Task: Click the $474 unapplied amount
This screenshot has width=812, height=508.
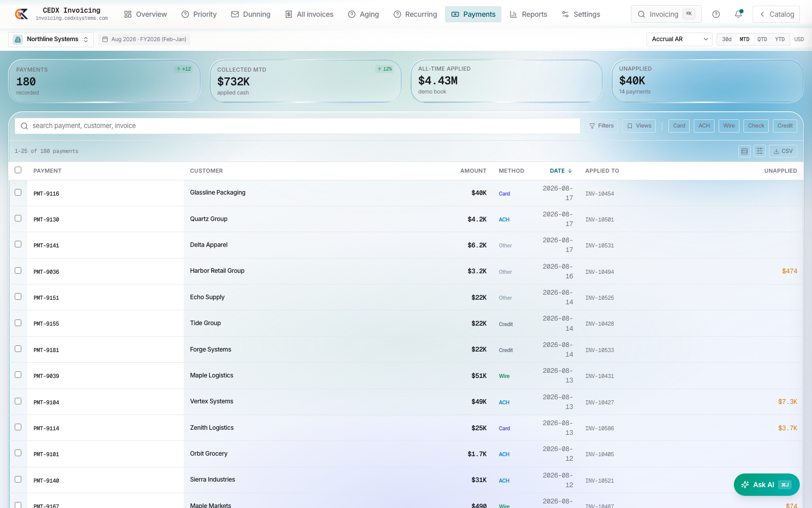Action: (789, 271)
